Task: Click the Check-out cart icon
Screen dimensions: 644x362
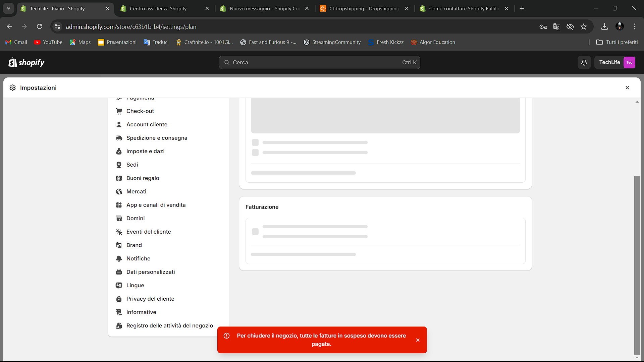Action: (119, 111)
